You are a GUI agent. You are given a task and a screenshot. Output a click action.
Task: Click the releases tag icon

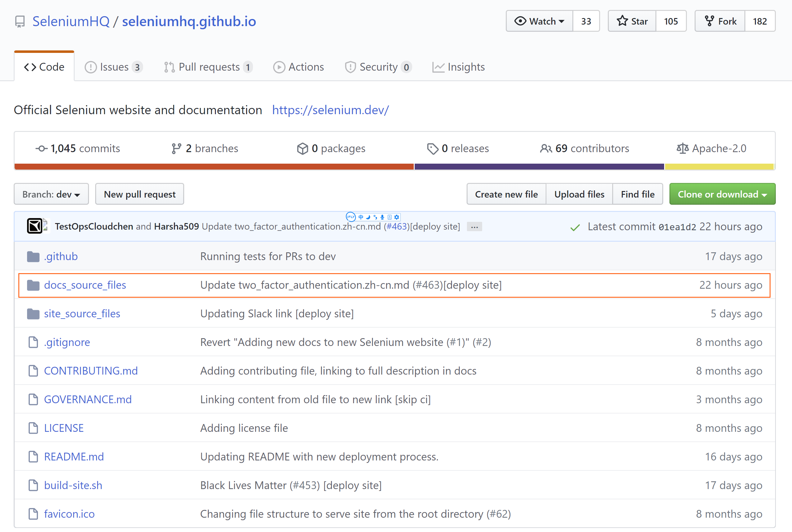tap(432, 149)
